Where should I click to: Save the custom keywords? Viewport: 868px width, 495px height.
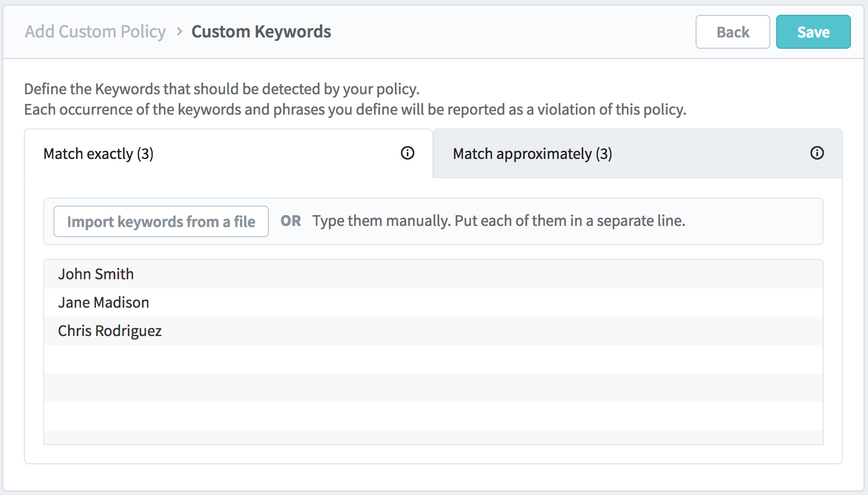(813, 32)
